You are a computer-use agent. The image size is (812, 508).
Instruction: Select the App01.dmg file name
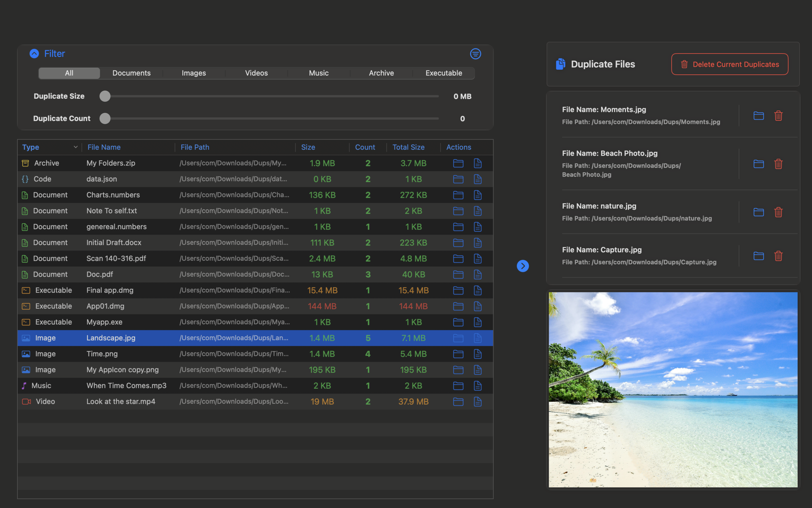click(105, 306)
